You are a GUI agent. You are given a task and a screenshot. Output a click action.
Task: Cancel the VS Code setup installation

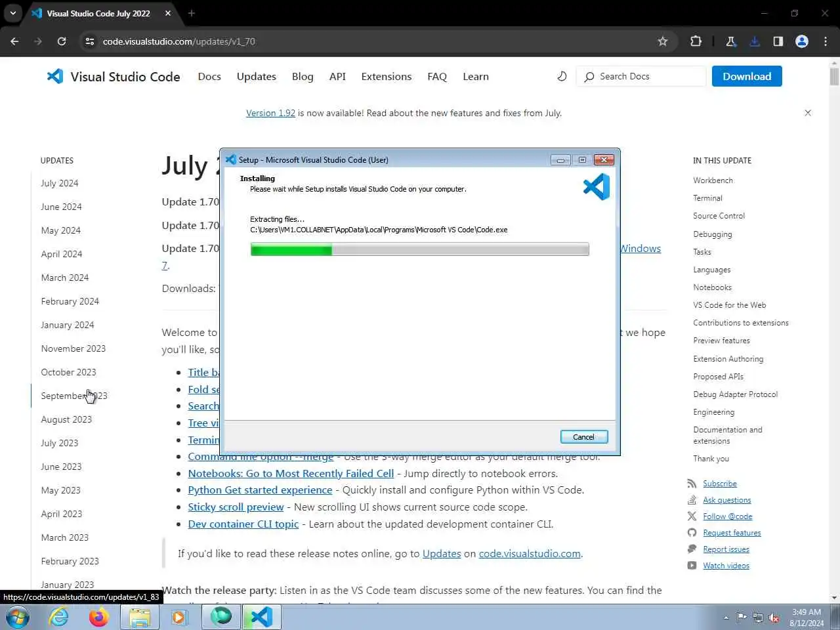584,437
